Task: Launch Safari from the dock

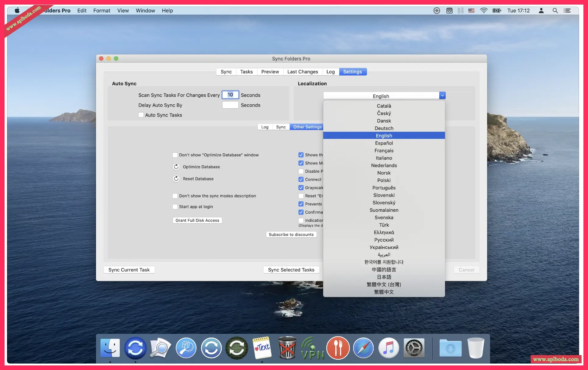Action: [363, 348]
